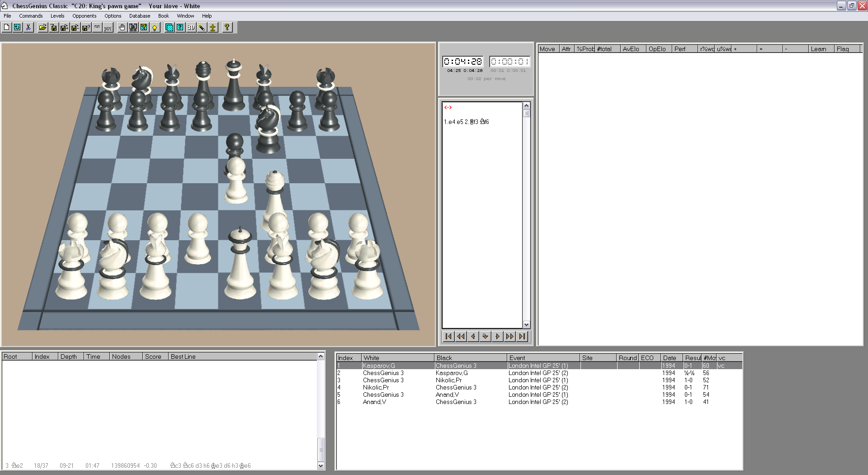Image resolution: width=868 pixels, height=475 pixels.
Task: Open a game with the folder icon
Action: (x=42, y=28)
